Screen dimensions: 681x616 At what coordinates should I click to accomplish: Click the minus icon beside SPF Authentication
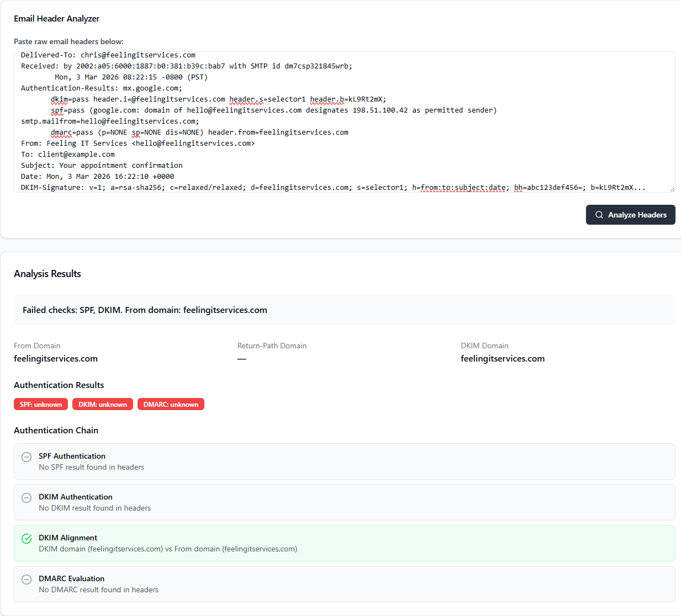pyautogui.click(x=27, y=457)
